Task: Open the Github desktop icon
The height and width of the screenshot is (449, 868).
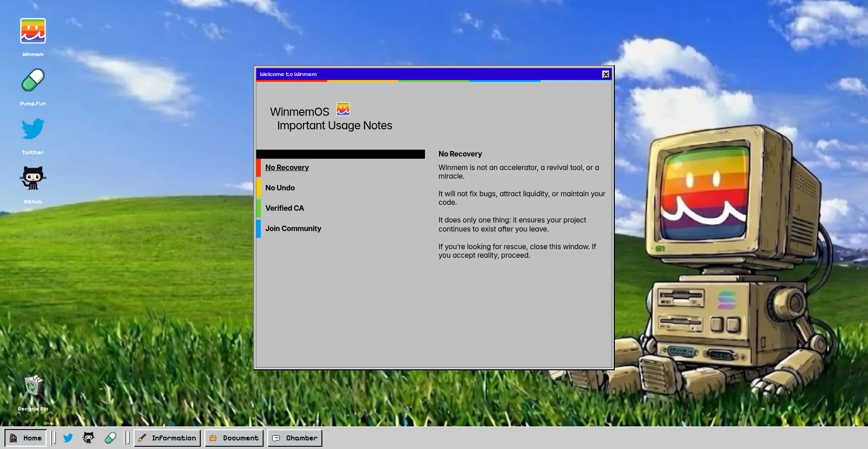Action: (33, 177)
